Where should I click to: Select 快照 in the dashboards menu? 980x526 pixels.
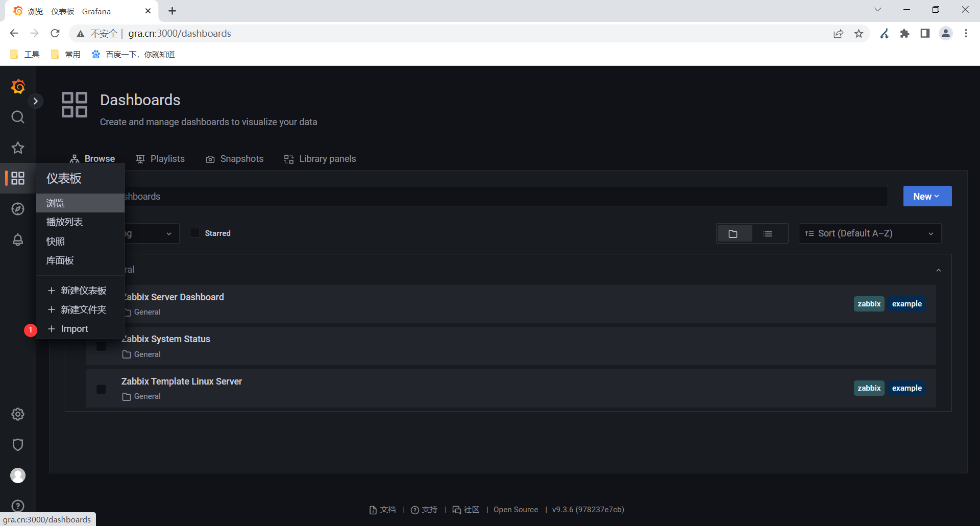click(80, 242)
